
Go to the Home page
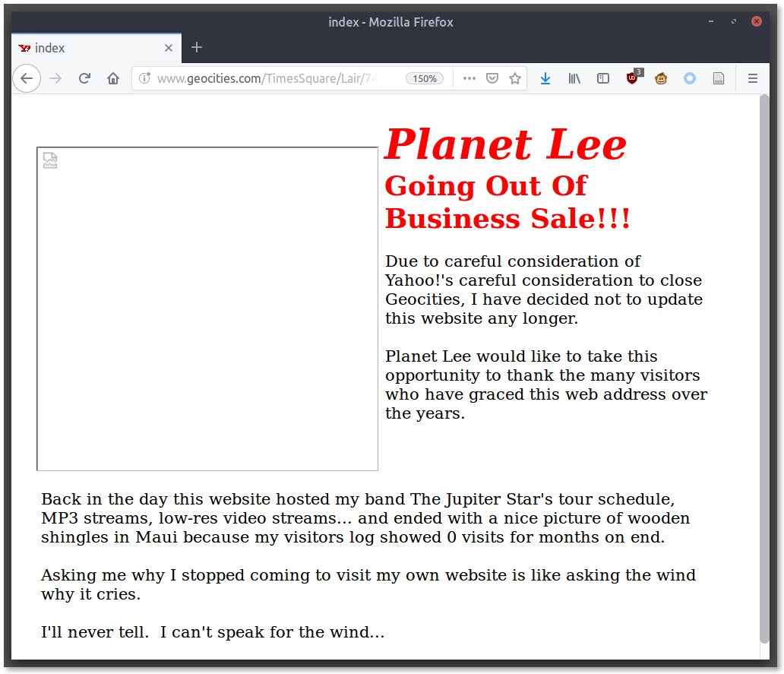(x=113, y=78)
